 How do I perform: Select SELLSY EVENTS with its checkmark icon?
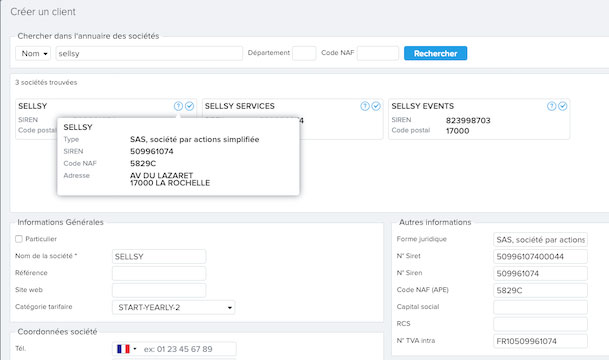tap(563, 106)
